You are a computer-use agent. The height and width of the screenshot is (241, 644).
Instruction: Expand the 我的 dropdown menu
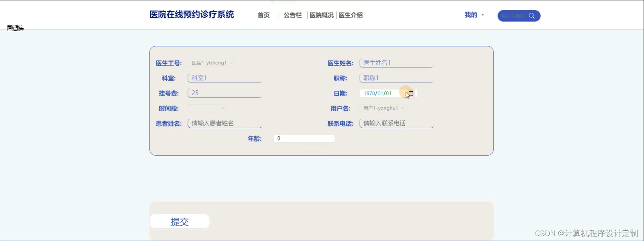pyautogui.click(x=474, y=15)
